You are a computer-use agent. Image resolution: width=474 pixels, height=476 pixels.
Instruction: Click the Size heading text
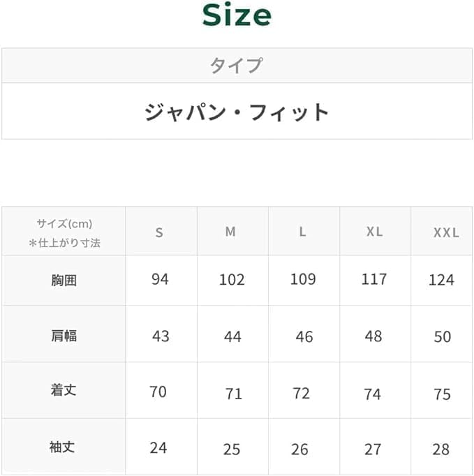(236, 15)
